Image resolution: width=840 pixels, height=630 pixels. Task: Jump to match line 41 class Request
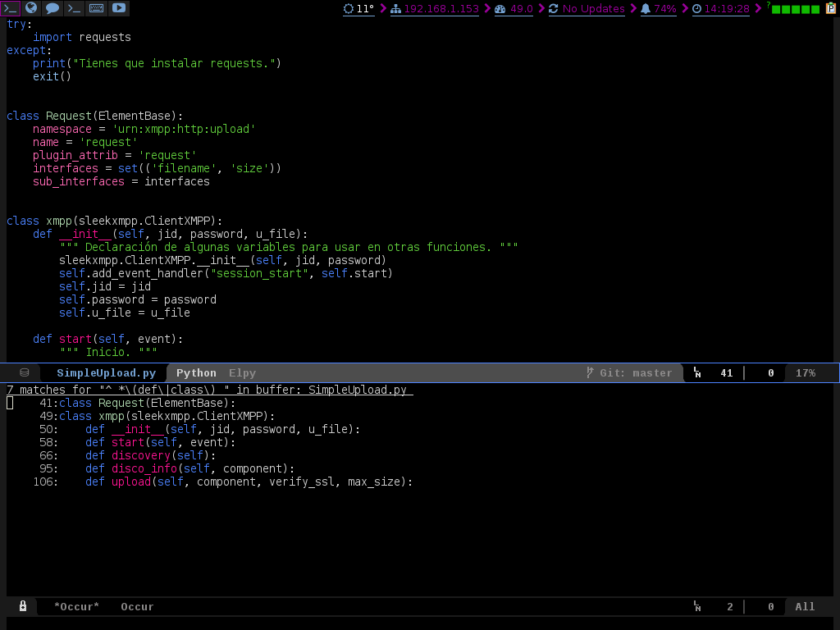point(137,403)
